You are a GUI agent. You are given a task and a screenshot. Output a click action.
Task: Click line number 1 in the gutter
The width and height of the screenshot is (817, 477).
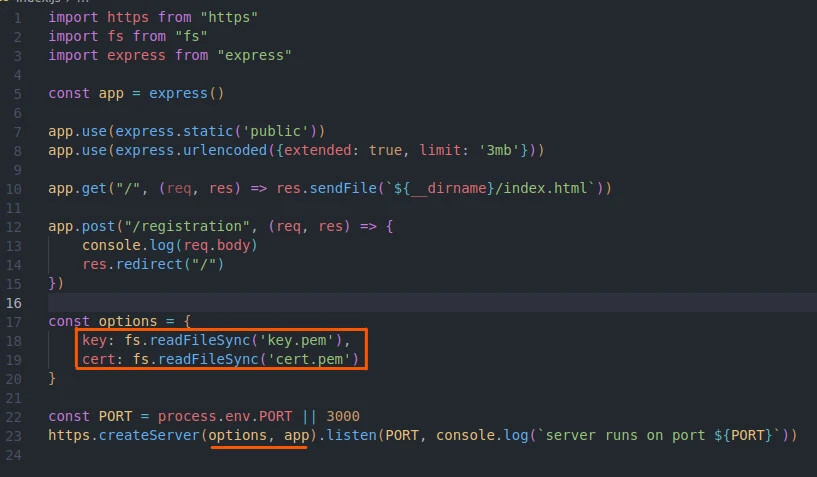tap(17, 19)
